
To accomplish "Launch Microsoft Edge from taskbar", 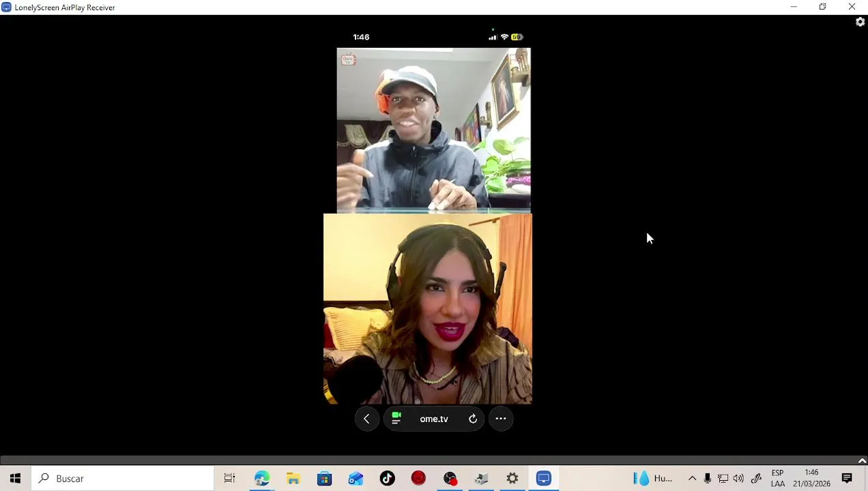I will pos(262,479).
